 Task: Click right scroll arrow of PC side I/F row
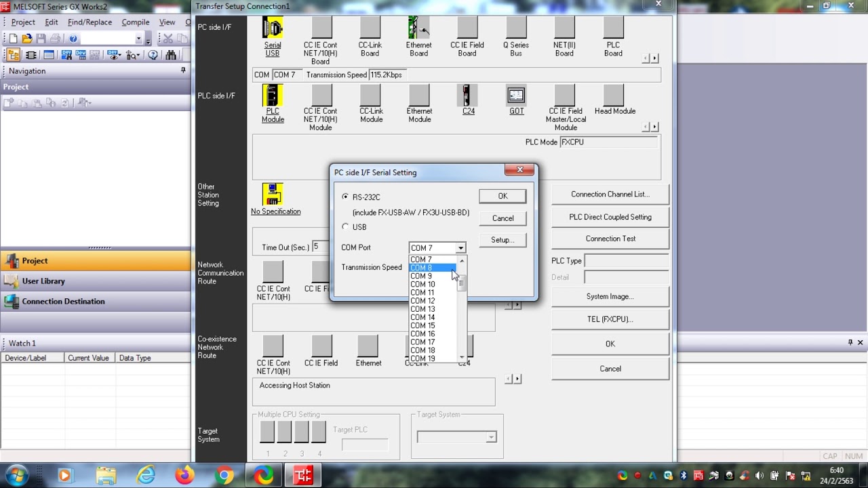pyautogui.click(x=654, y=58)
